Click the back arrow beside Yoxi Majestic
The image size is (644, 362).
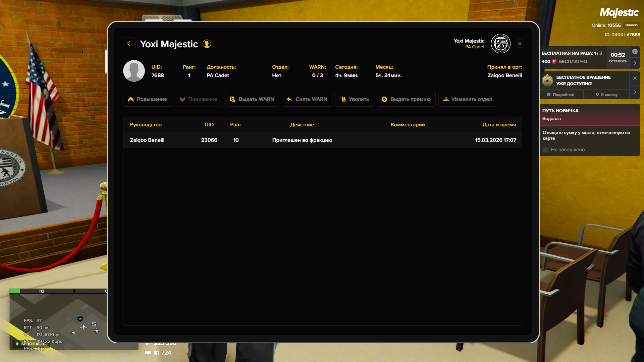[x=129, y=44]
